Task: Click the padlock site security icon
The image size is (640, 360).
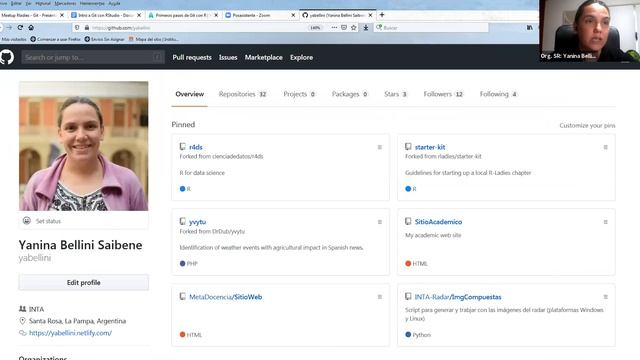Action: click(x=87, y=27)
